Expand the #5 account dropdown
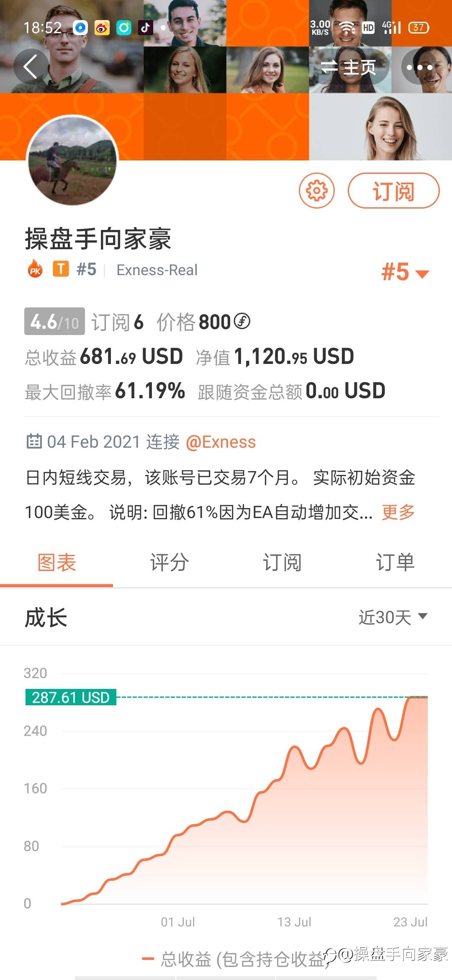452x980 pixels. [405, 272]
